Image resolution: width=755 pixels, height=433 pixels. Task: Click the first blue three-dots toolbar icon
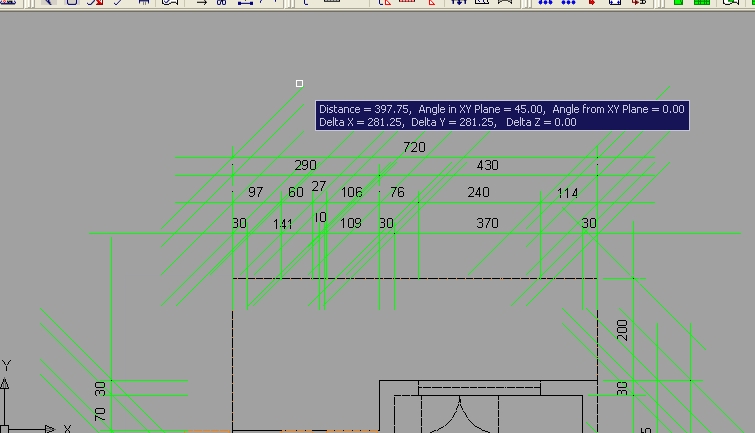click(x=546, y=3)
